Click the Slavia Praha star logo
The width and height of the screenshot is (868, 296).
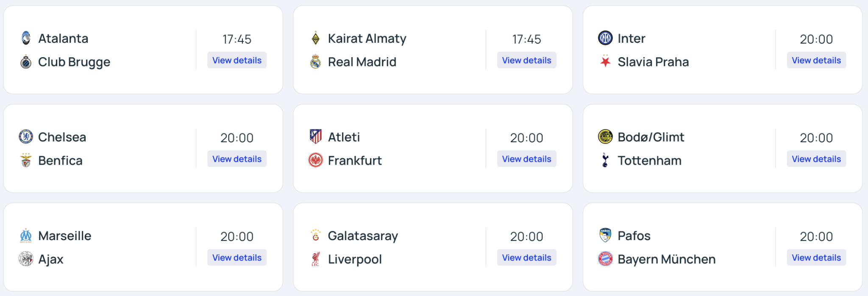coord(605,62)
